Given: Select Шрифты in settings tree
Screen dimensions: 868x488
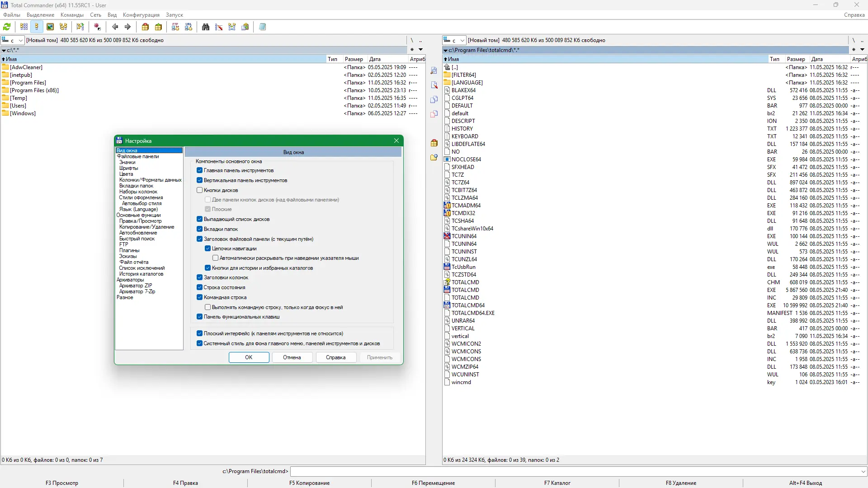Looking at the screenshot, I should (129, 168).
